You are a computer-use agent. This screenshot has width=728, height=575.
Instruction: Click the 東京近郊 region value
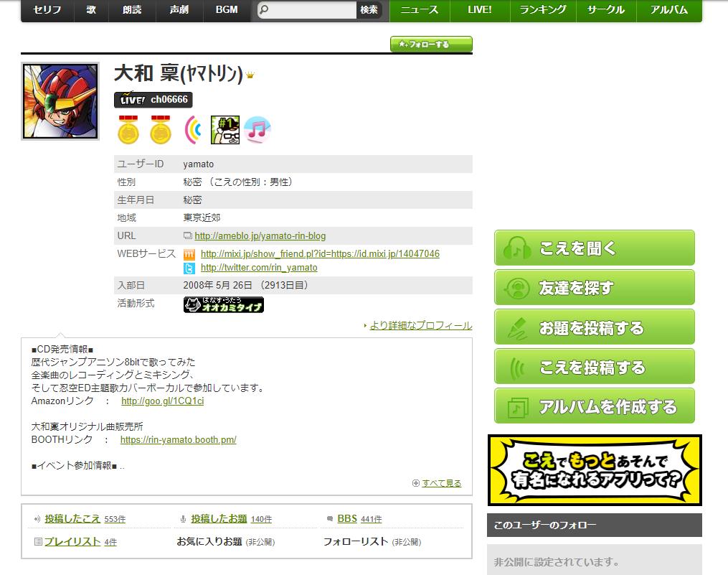point(202,218)
